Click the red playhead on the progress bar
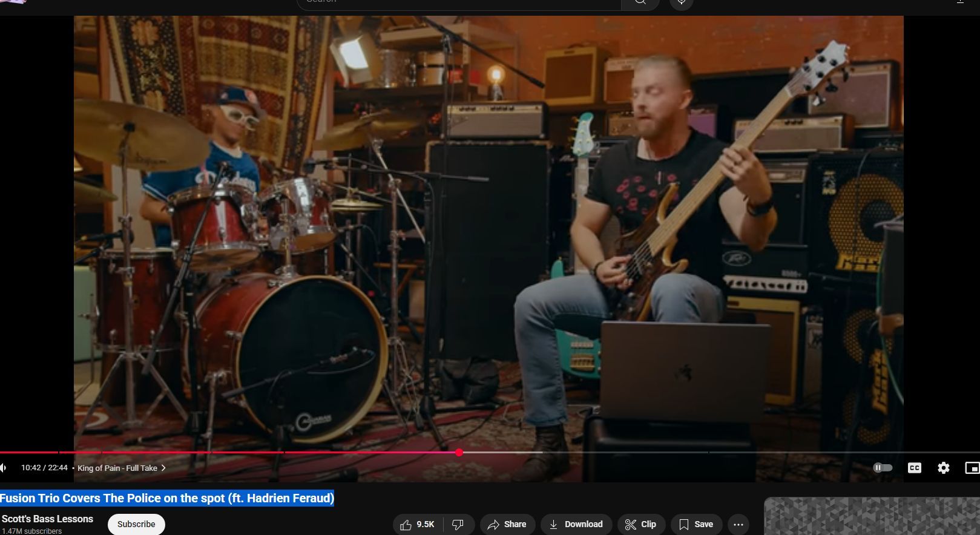The width and height of the screenshot is (980, 535). (459, 452)
